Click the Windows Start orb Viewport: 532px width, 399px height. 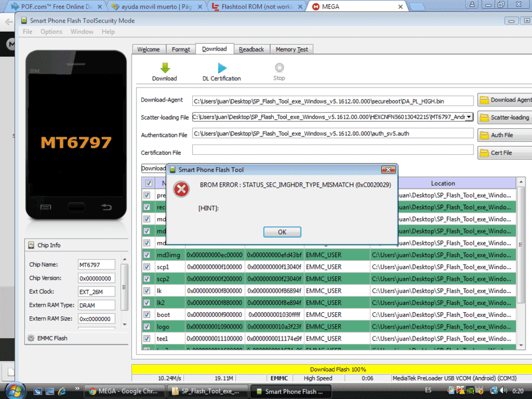15,391
